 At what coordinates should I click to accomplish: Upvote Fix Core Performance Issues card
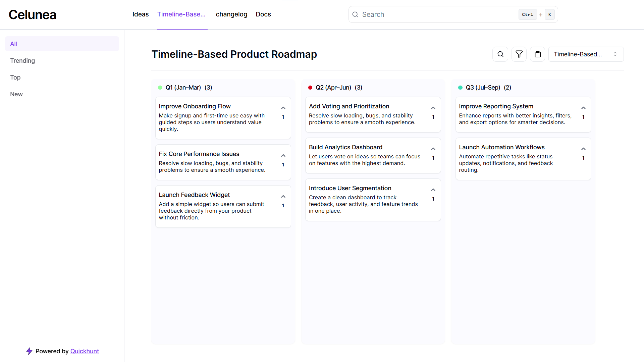coord(283,156)
